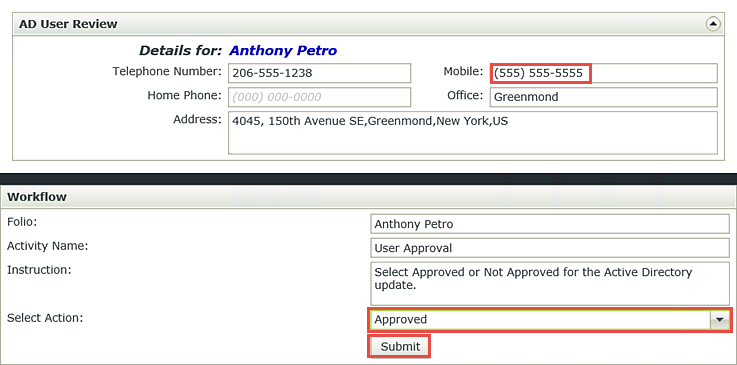Click the Details for heading text

(x=180, y=51)
